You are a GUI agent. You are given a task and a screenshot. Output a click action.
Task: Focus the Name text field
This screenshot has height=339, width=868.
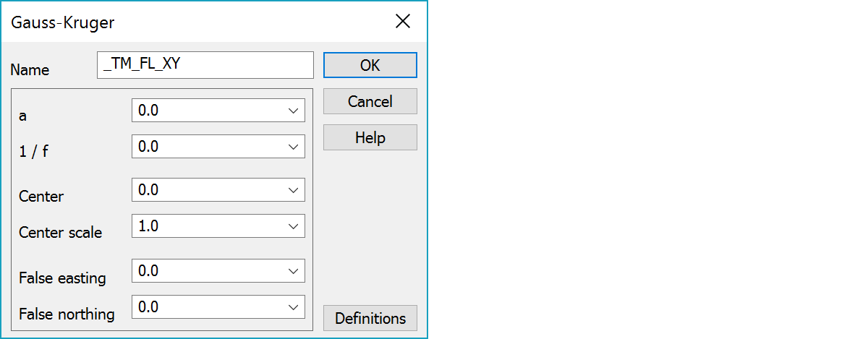(x=205, y=64)
